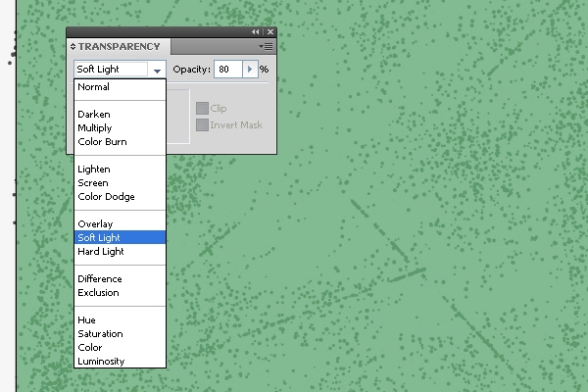The height and width of the screenshot is (392, 588).
Task: Choose Hard Light blending mode
Action: [x=120, y=251]
